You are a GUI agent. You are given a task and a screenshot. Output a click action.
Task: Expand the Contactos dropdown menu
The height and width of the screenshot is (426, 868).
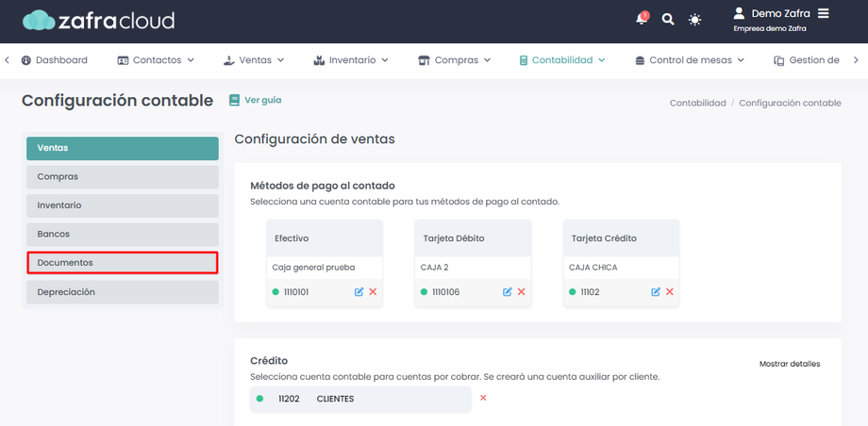tap(156, 60)
